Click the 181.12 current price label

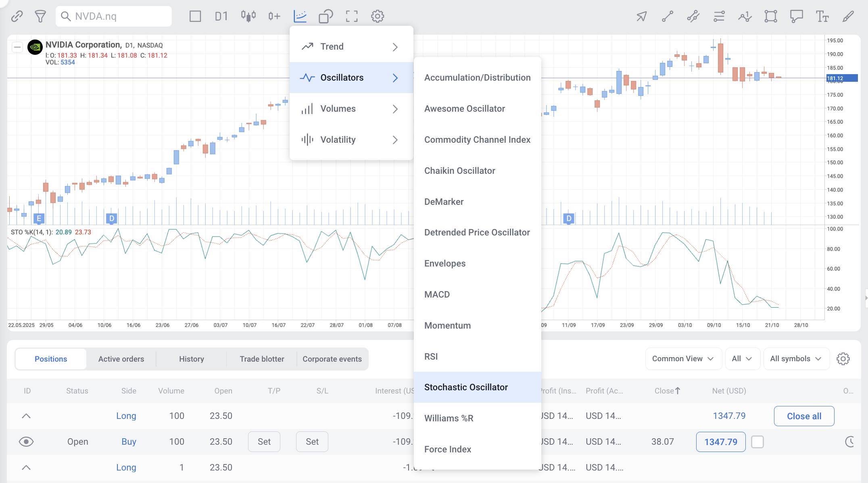(841, 78)
